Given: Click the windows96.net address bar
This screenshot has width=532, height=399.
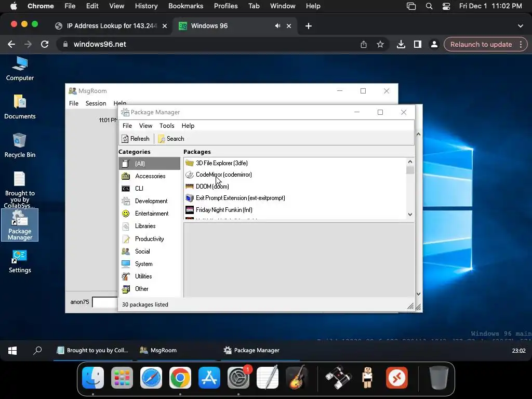Looking at the screenshot, I should point(210,45).
